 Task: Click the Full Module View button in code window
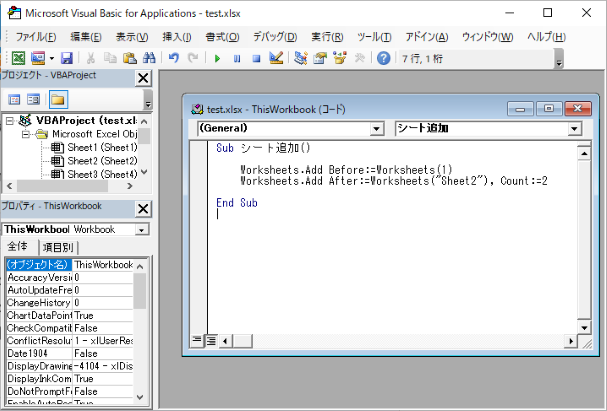tap(211, 341)
